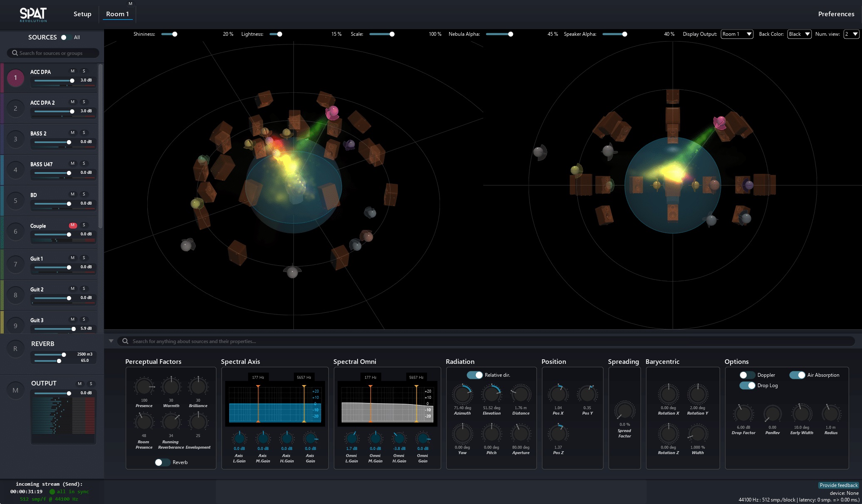Solo the BASS 2 source
The width and height of the screenshot is (862, 504).
84,132
